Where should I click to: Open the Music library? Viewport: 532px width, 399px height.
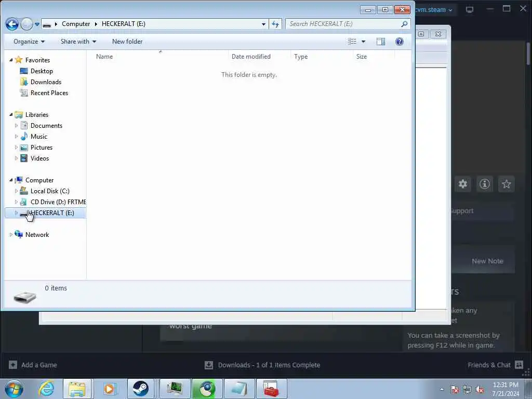(x=38, y=137)
